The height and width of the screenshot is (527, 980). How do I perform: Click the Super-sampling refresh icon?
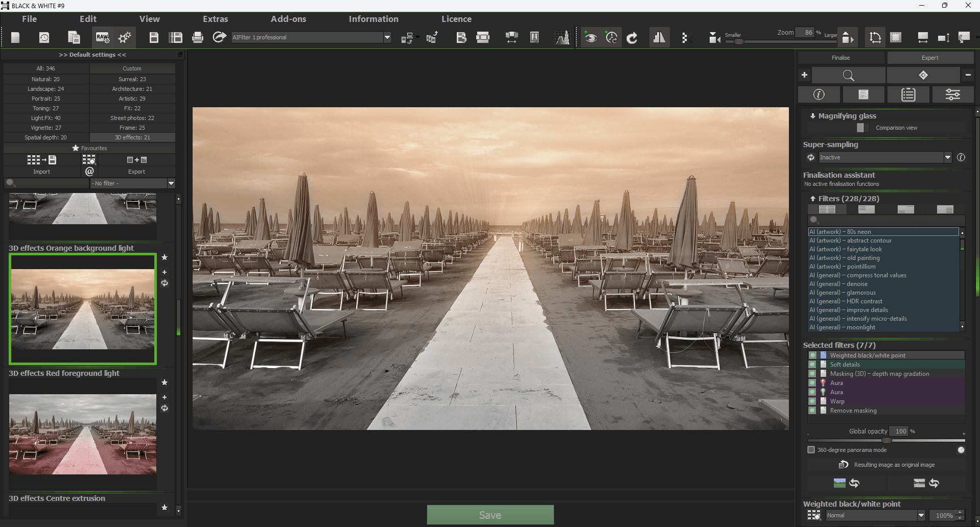[x=811, y=157]
